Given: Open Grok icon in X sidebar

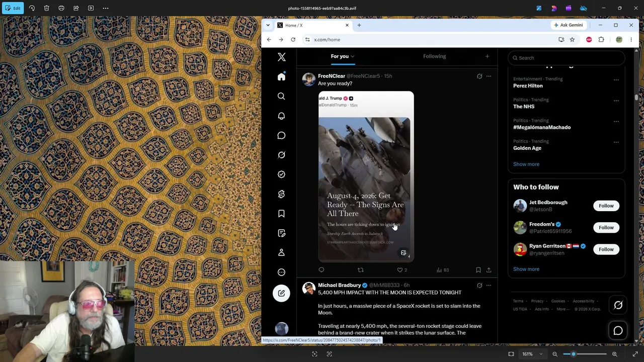Looking at the screenshot, I should click(x=281, y=155).
